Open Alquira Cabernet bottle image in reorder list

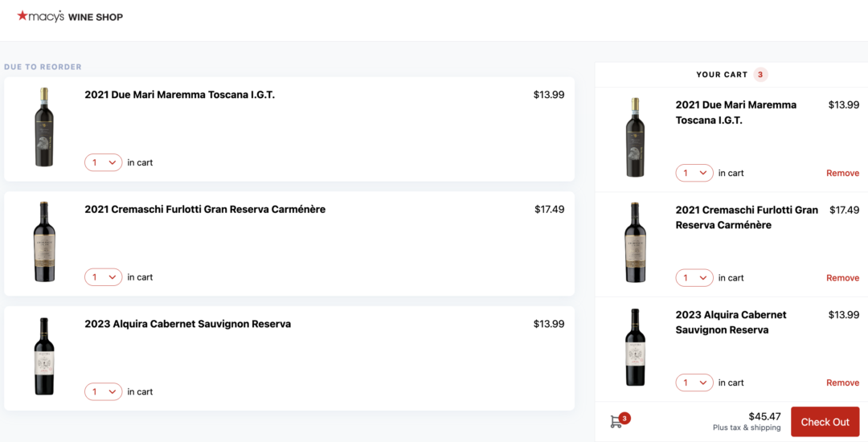click(44, 356)
